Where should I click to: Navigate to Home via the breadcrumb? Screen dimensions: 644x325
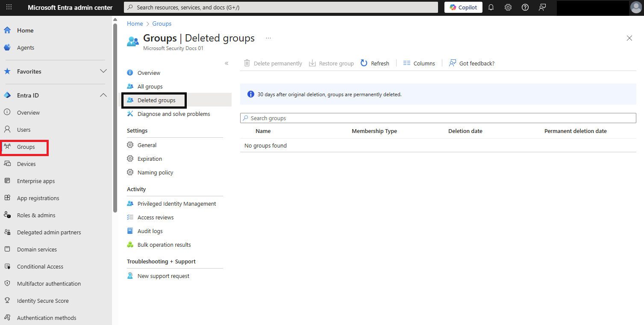[135, 24]
